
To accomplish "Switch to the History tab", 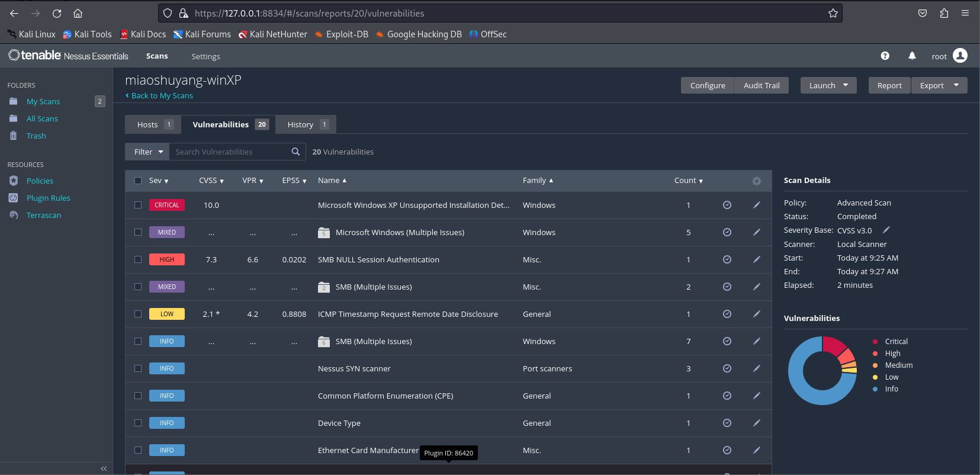I will 307,124.
